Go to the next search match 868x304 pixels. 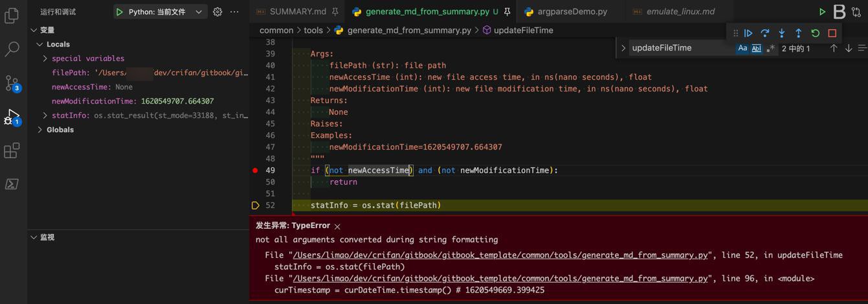tap(849, 48)
